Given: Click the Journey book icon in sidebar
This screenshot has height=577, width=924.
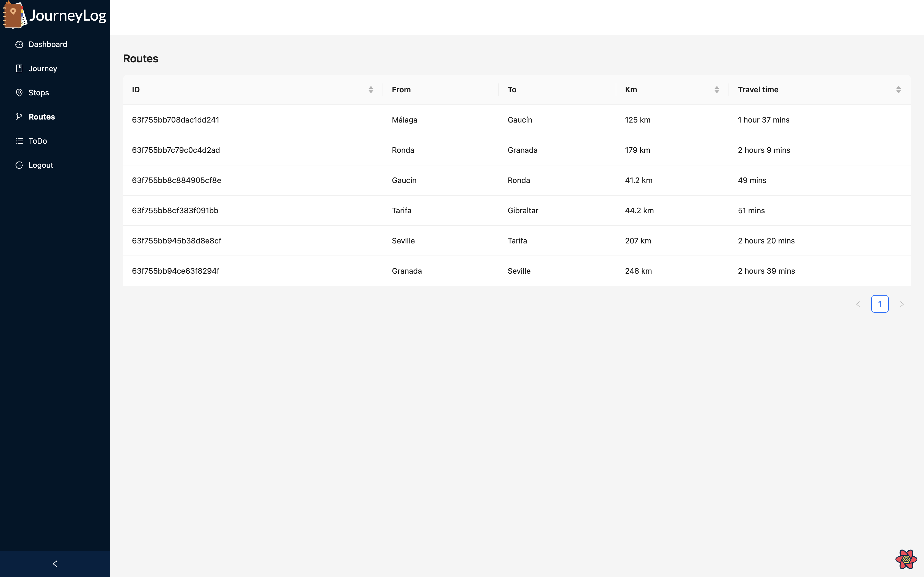Looking at the screenshot, I should [19, 68].
